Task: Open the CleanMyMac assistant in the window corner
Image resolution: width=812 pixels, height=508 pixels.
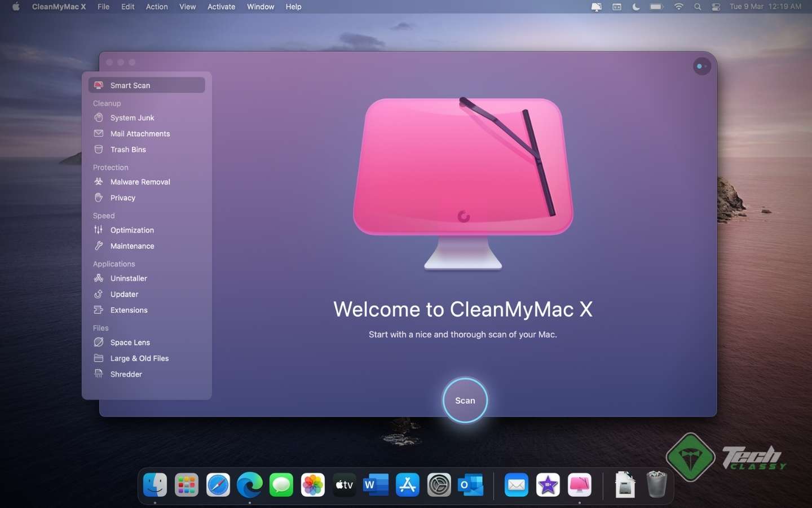Action: (701, 66)
